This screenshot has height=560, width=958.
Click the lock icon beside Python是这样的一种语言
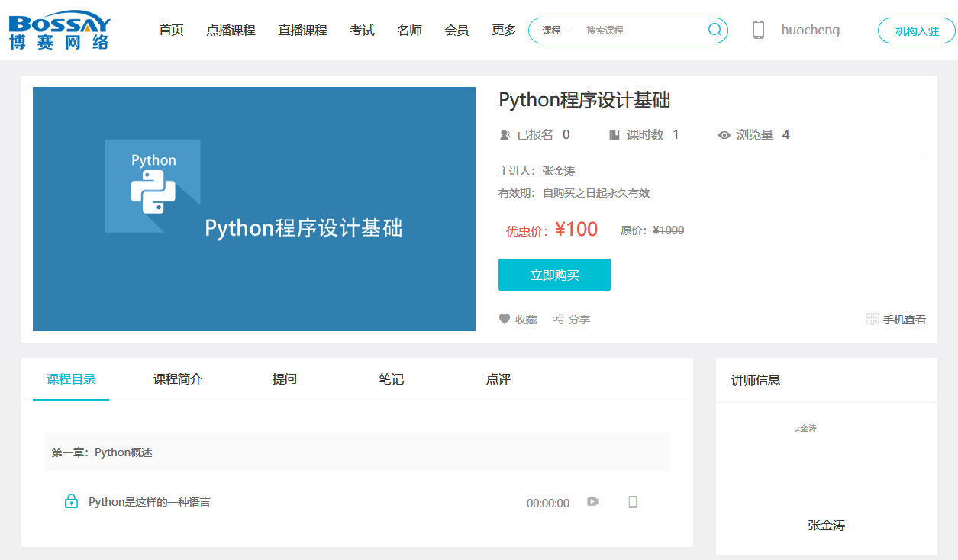(x=71, y=501)
